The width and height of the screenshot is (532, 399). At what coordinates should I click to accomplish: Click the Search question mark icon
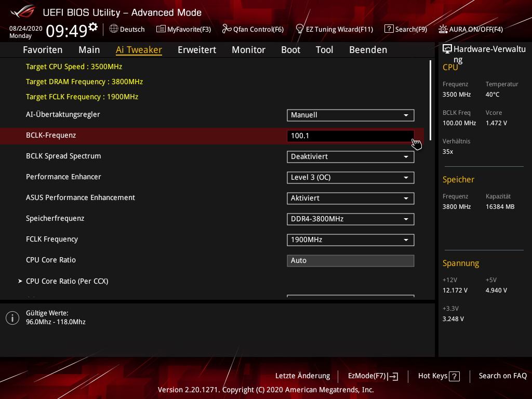pos(389,29)
